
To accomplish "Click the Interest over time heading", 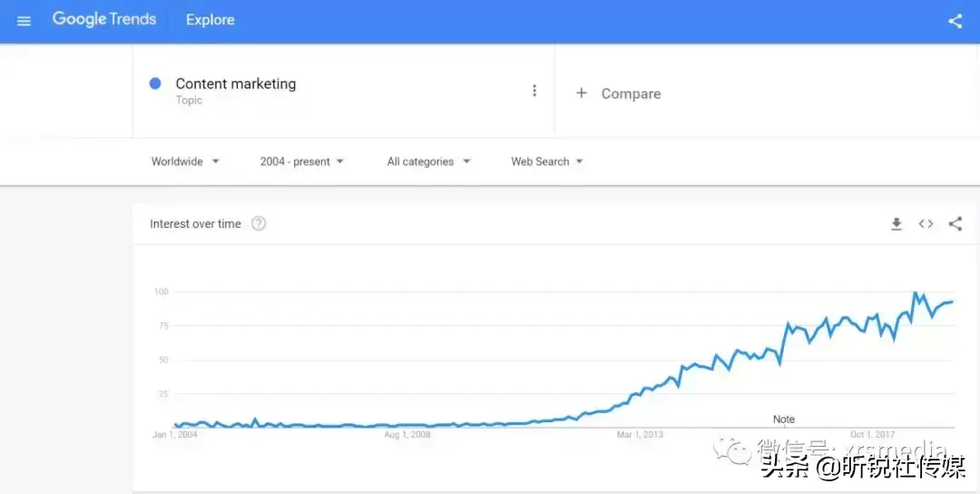I will point(195,224).
